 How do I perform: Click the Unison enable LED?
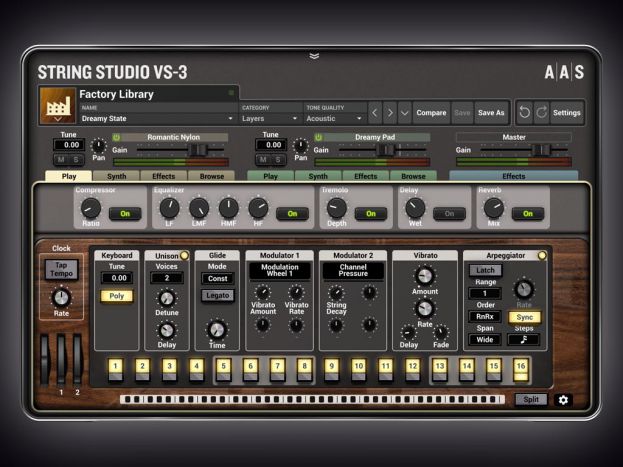[x=184, y=256]
